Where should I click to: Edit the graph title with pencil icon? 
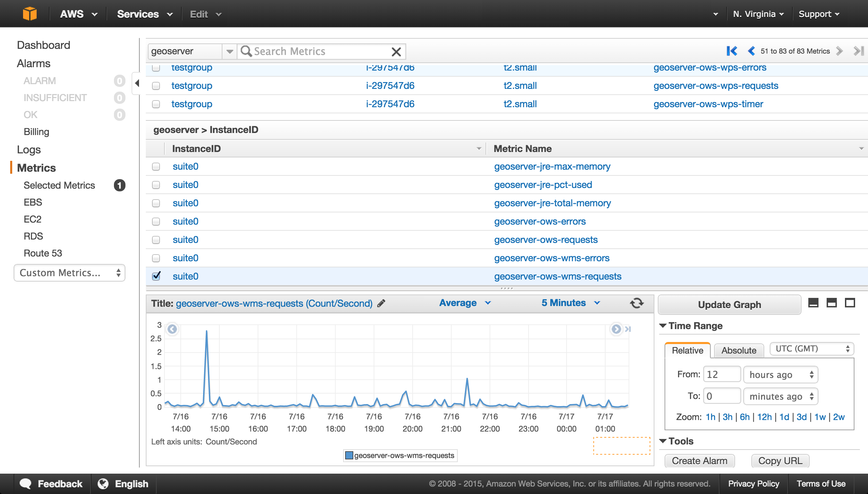tap(381, 303)
